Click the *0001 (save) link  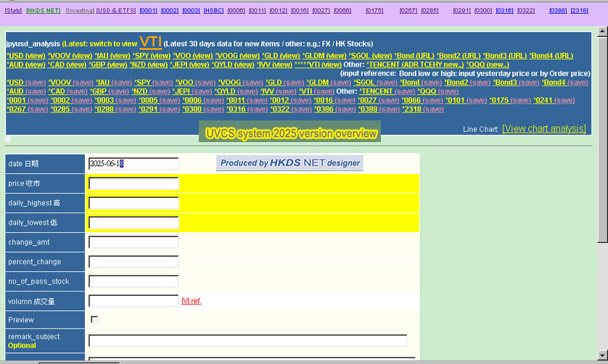28,100
